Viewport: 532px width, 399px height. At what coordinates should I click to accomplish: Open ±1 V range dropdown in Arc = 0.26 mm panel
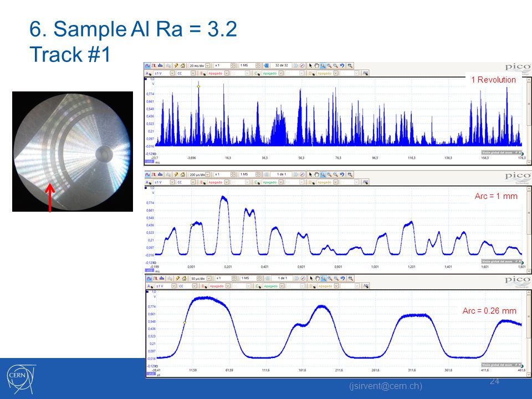[x=173, y=286]
